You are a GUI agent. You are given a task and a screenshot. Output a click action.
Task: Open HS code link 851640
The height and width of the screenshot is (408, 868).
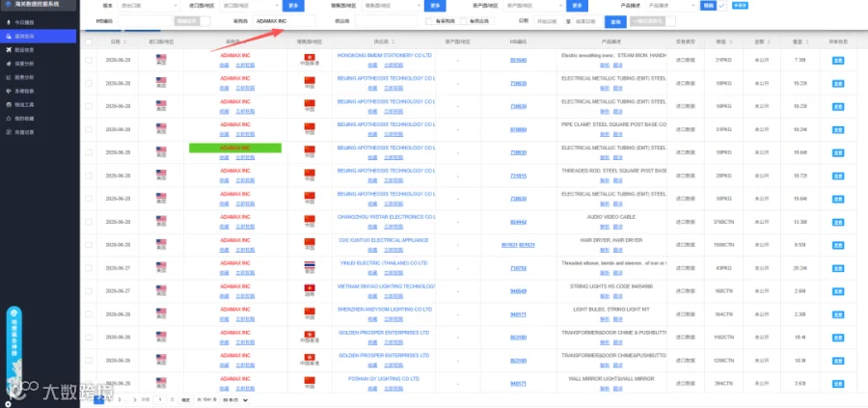pos(518,60)
